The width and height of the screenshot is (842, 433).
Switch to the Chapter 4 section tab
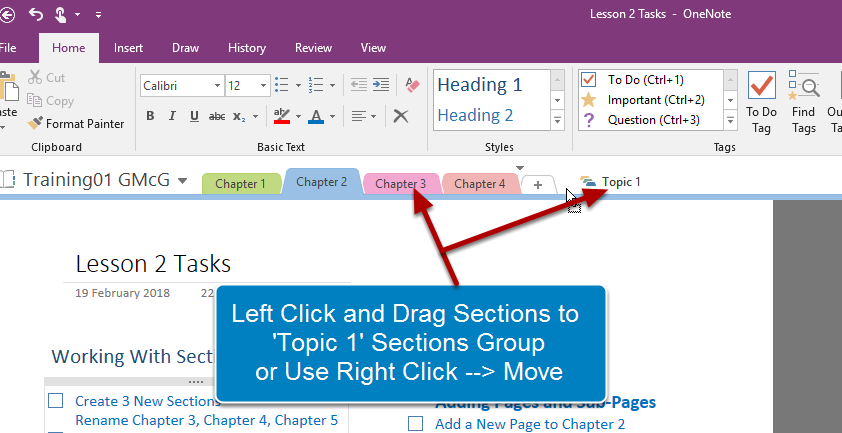pyautogui.click(x=480, y=184)
